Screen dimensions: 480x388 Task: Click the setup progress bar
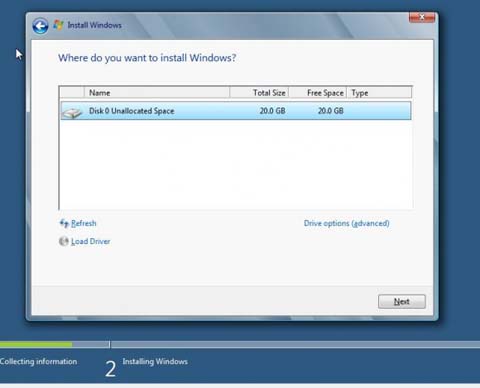coord(240,345)
